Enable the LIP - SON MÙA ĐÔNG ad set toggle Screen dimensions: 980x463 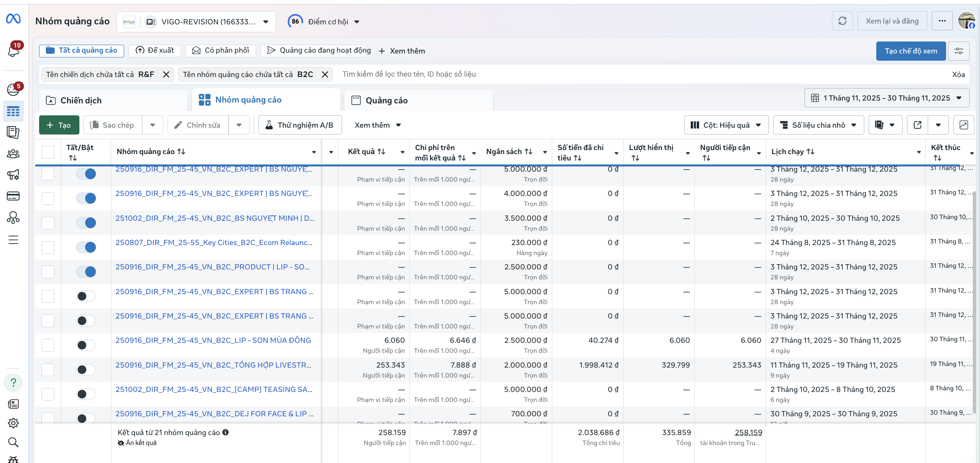(x=86, y=345)
